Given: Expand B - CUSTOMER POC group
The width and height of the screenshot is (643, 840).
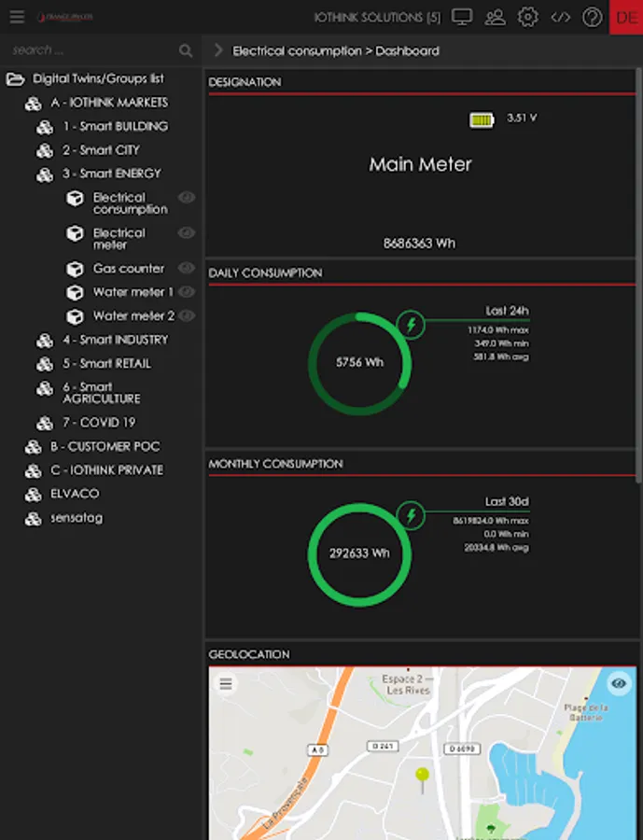Looking at the screenshot, I should [x=105, y=447].
